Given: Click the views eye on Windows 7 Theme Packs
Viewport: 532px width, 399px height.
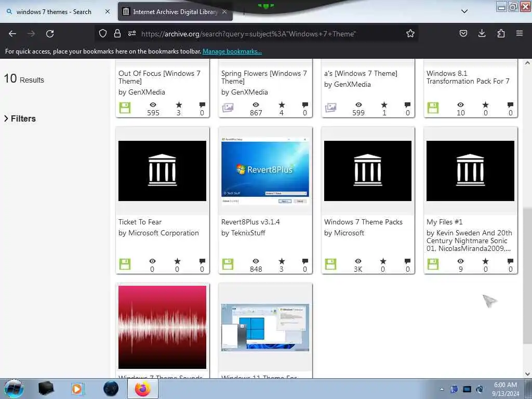Looking at the screenshot, I should (x=358, y=261).
